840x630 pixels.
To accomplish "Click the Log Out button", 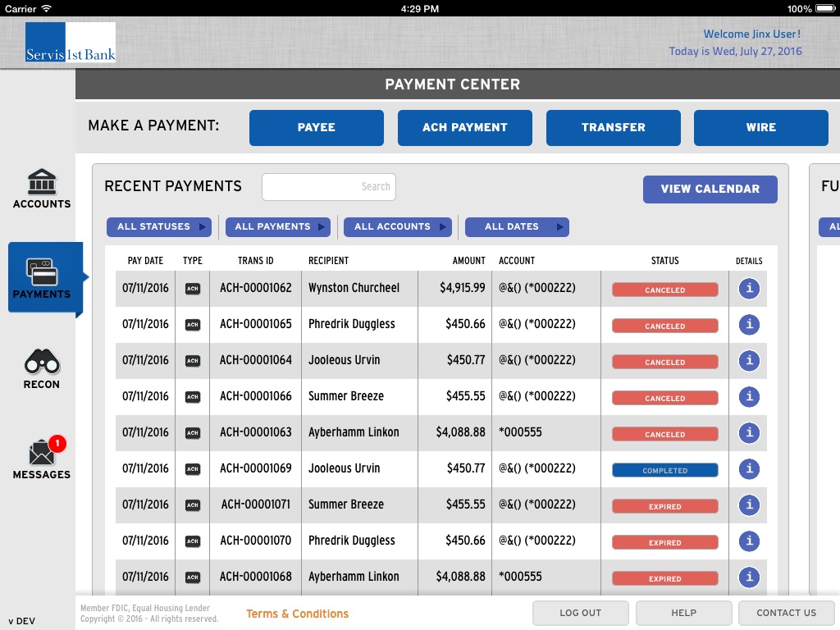I will [580, 613].
